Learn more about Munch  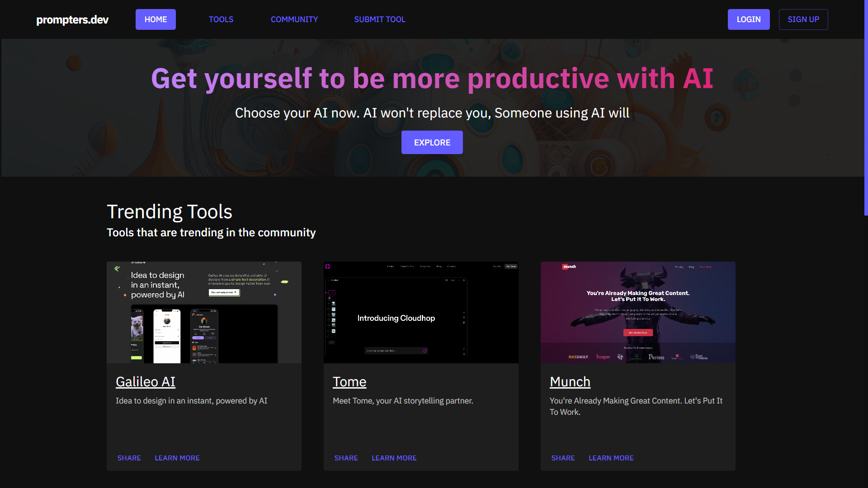point(611,458)
